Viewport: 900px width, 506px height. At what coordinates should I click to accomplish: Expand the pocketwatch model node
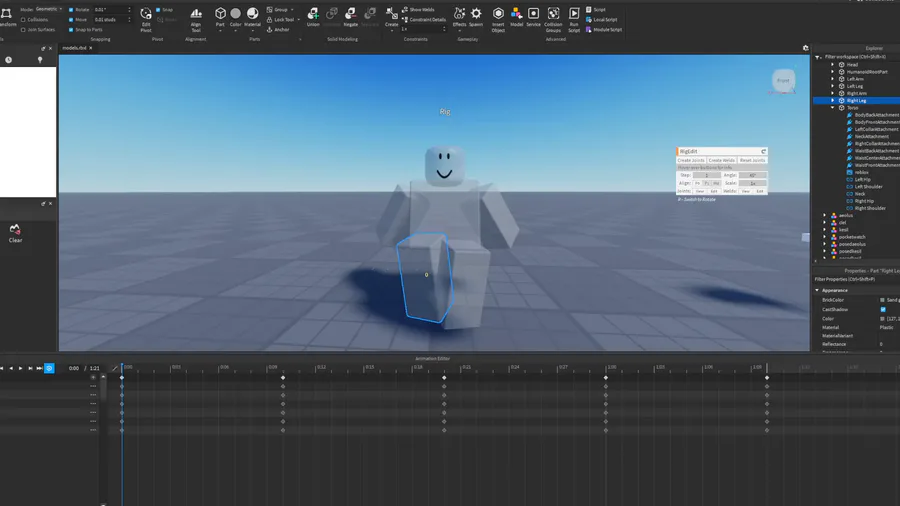pyautogui.click(x=825, y=237)
